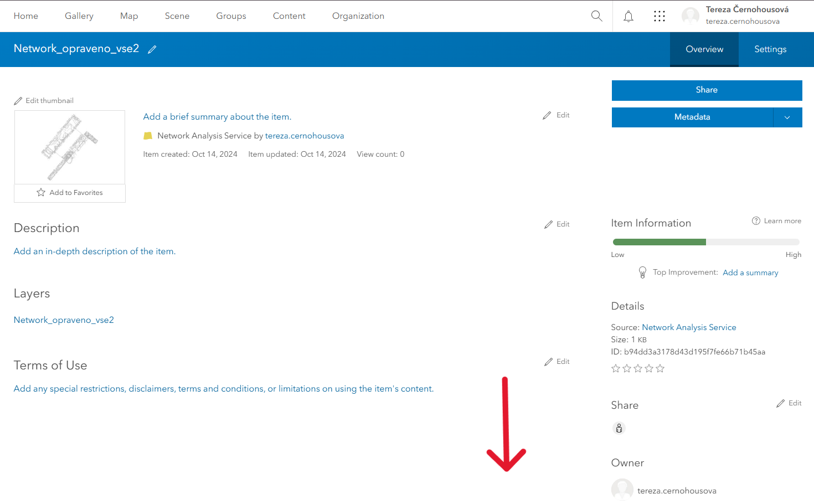This screenshot has width=814, height=504.
Task: Rate item with fourth star
Action: click(x=649, y=368)
